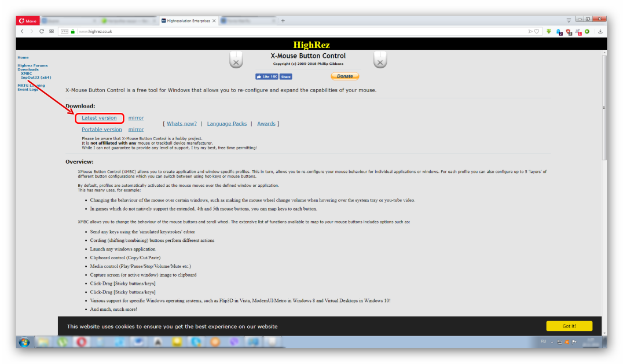
Task: Switch to the second blurred browser tab
Action: 128,21
